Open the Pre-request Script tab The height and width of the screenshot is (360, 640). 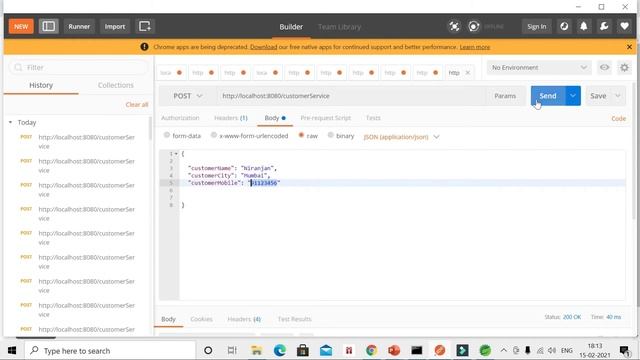pos(326,118)
